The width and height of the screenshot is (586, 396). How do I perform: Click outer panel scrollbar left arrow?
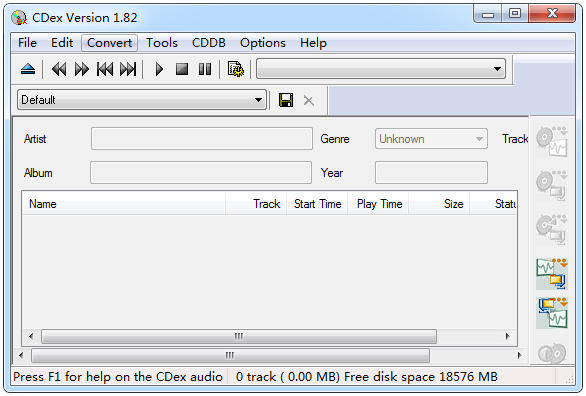pos(21,355)
